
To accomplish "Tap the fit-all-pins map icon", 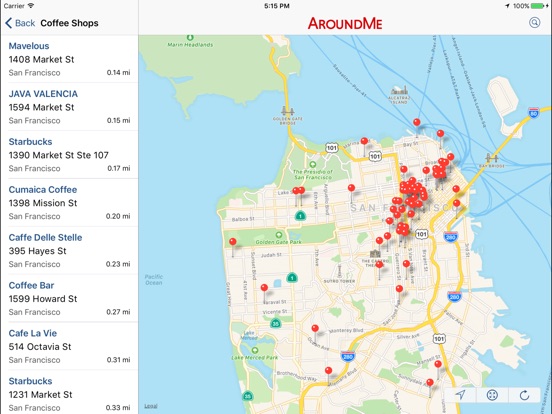I will click(492, 395).
